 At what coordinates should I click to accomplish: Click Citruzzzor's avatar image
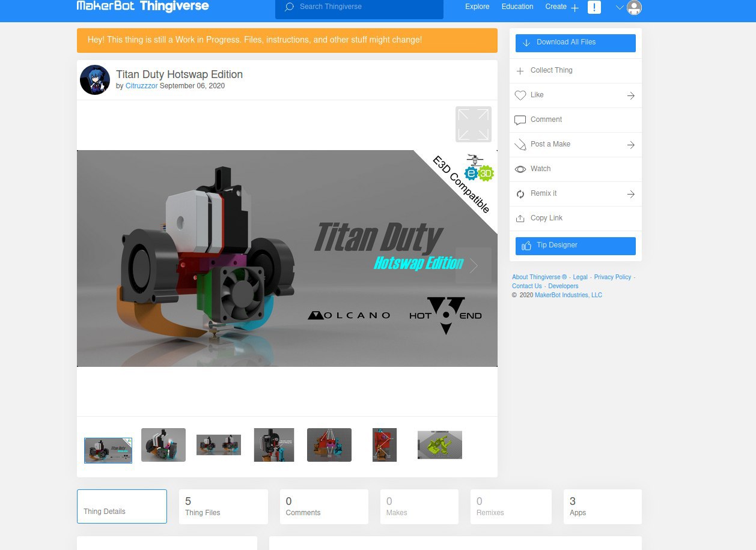tap(95, 80)
